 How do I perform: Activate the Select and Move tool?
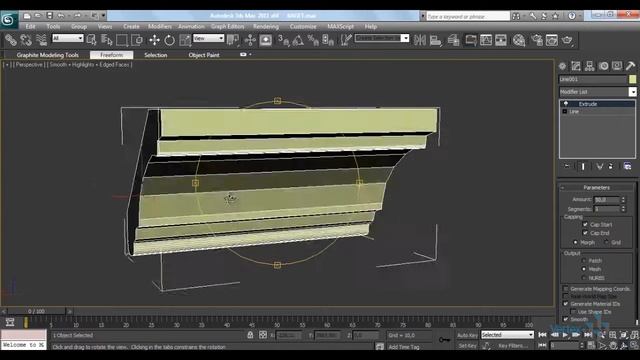(154, 40)
